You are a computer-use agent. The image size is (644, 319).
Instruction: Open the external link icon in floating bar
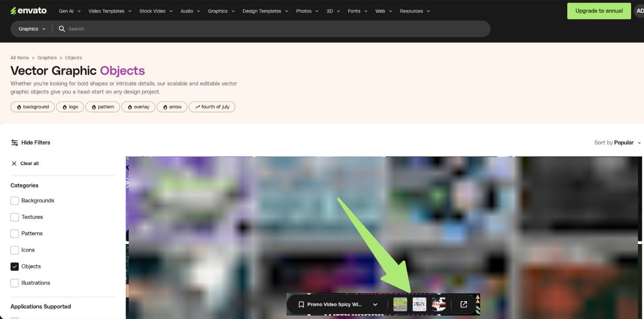click(463, 304)
